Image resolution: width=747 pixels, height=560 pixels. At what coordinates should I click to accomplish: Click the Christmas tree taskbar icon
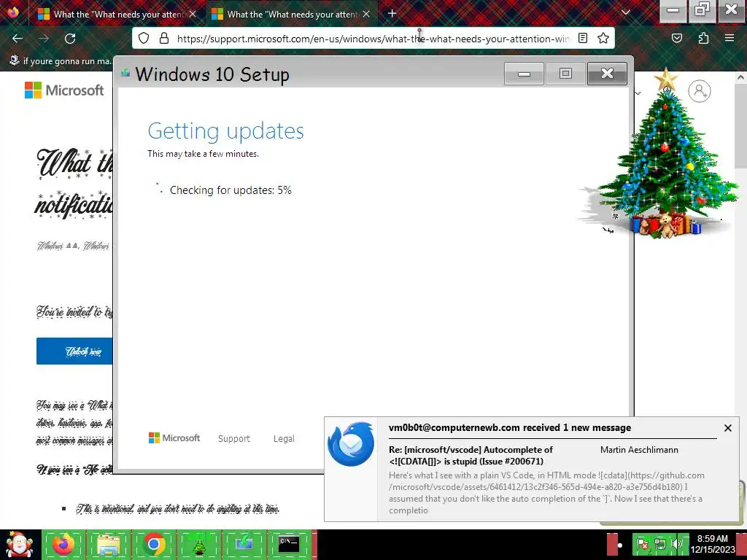[198, 544]
